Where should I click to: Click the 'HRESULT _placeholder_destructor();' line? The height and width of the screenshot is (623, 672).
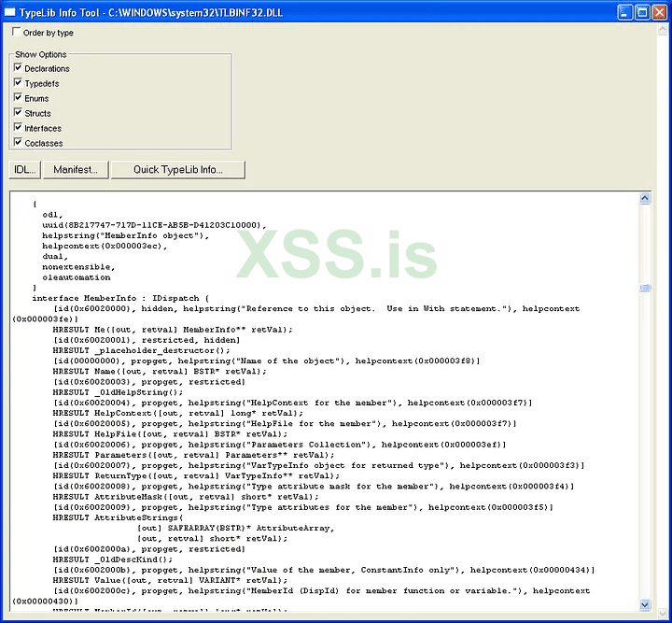(142, 351)
